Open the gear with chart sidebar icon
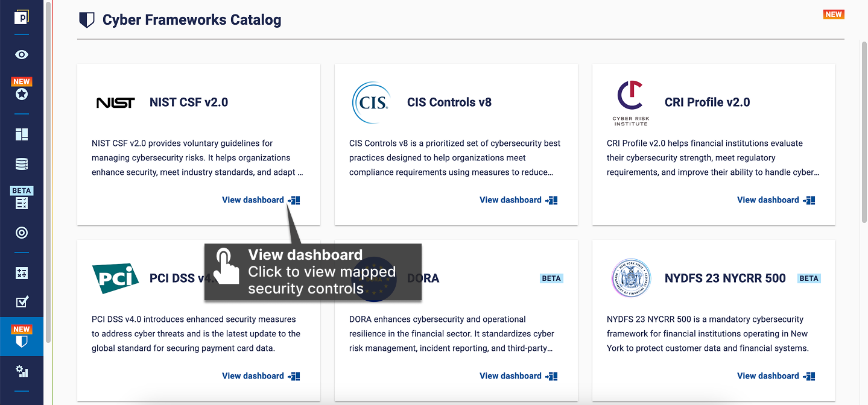The height and width of the screenshot is (405, 868). tap(22, 371)
